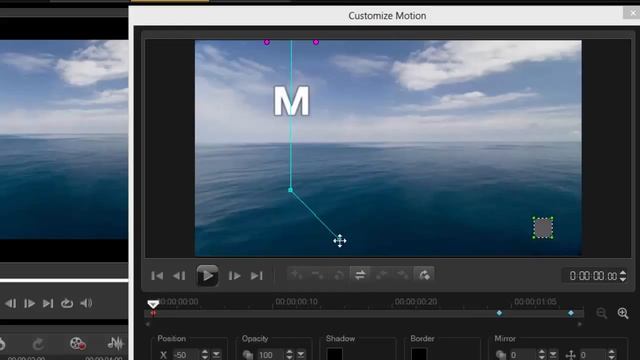This screenshot has height=360, width=640.
Task: Open the Mirror opacity slider dropdown
Action: 553,355
